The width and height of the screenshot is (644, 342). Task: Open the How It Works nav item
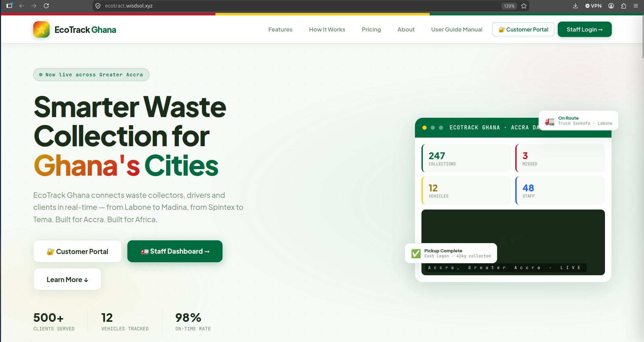point(327,29)
